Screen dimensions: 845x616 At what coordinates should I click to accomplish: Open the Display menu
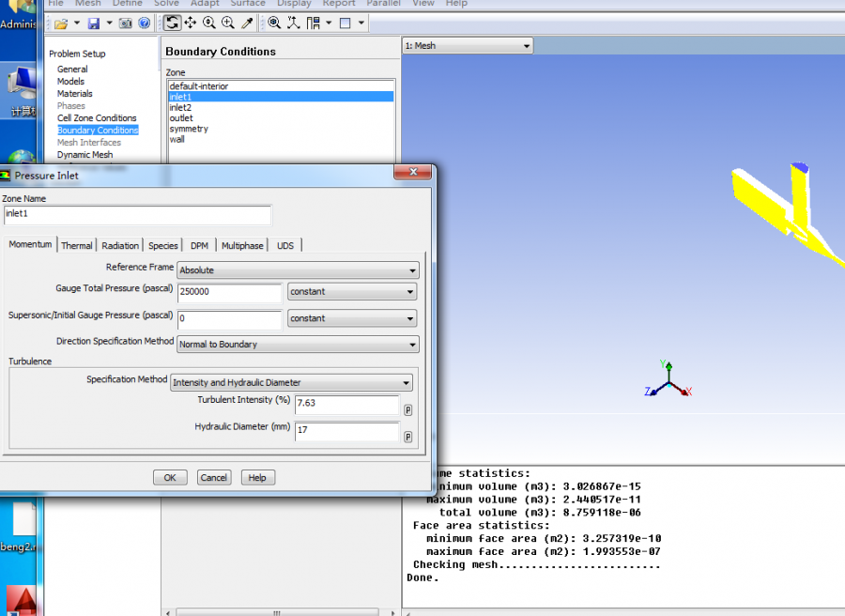[294, 4]
